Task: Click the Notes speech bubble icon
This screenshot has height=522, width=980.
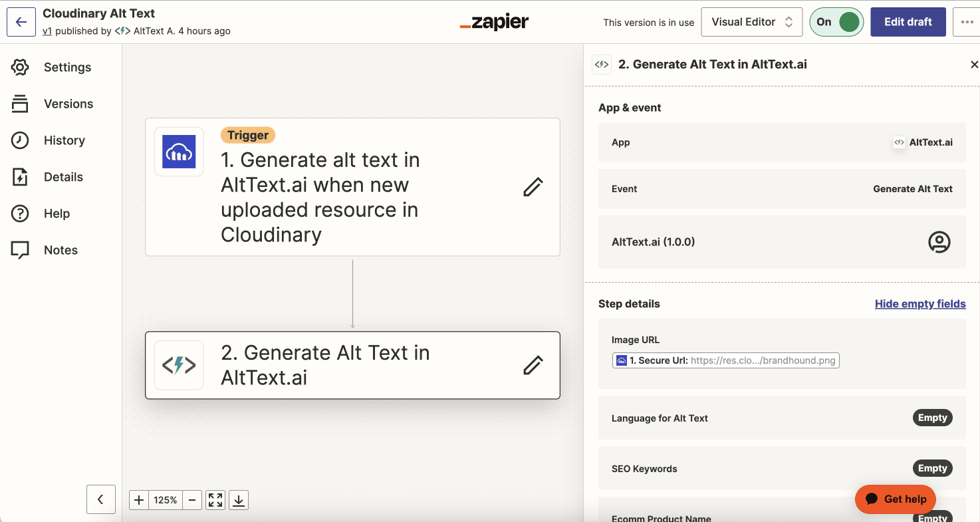Action: pyautogui.click(x=20, y=250)
